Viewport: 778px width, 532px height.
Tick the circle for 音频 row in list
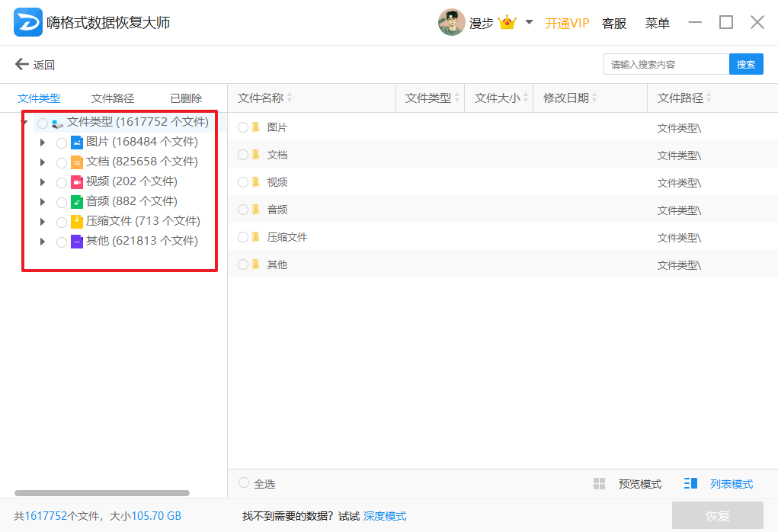(x=242, y=210)
